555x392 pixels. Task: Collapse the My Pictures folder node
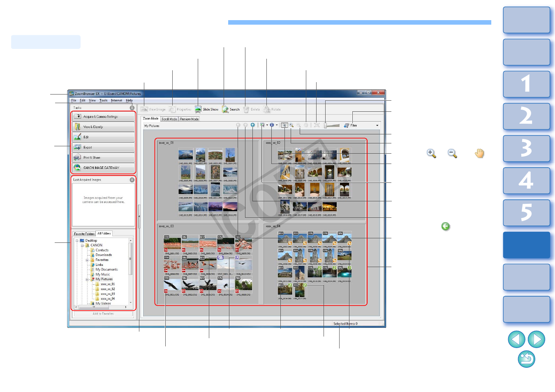click(87, 279)
